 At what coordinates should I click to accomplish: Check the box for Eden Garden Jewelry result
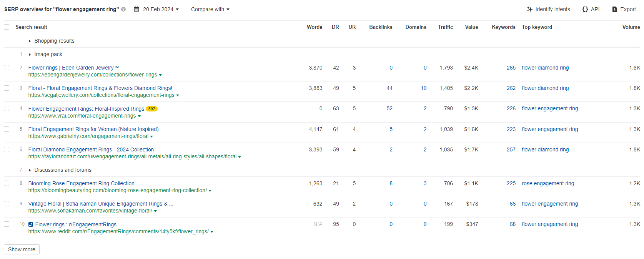[x=7, y=68]
